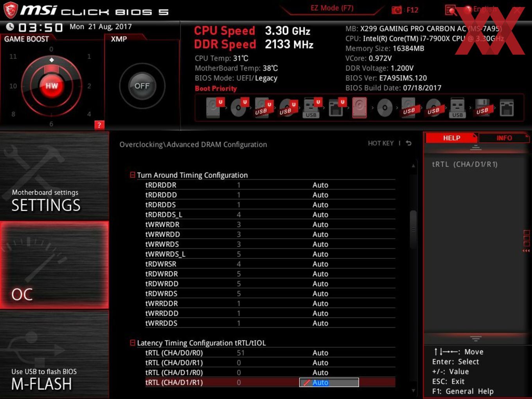Select the tWRRDDD row
The width and height of the screenshot is (532, 399).
coord(270,313)
